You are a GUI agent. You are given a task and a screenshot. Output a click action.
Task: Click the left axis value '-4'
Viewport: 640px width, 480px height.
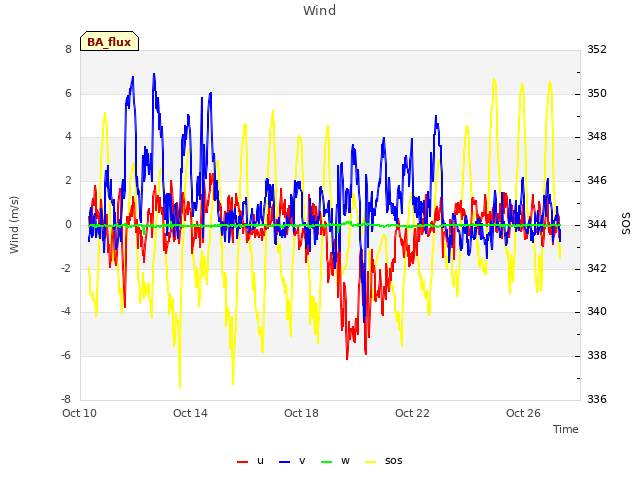67,311
